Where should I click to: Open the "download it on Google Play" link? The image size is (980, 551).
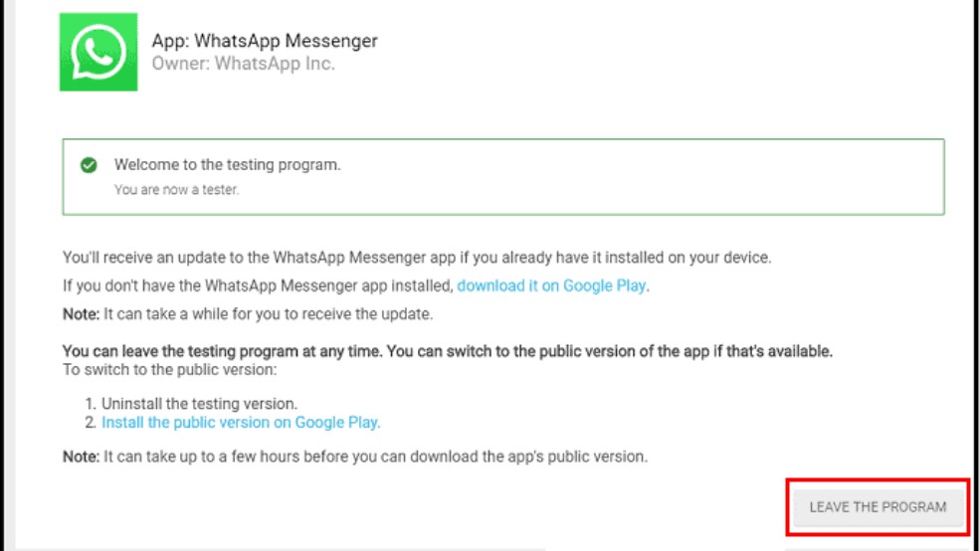coord(551,285)
